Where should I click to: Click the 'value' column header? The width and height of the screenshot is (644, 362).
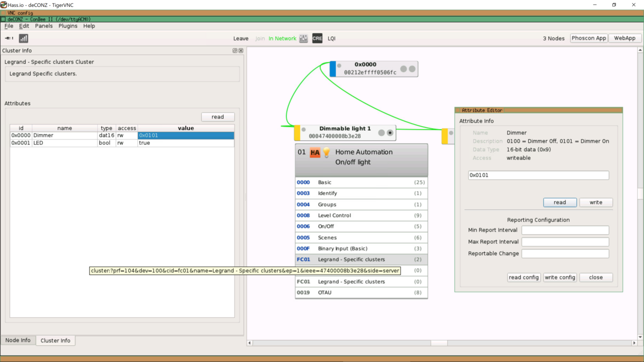(x=186, y=128)
